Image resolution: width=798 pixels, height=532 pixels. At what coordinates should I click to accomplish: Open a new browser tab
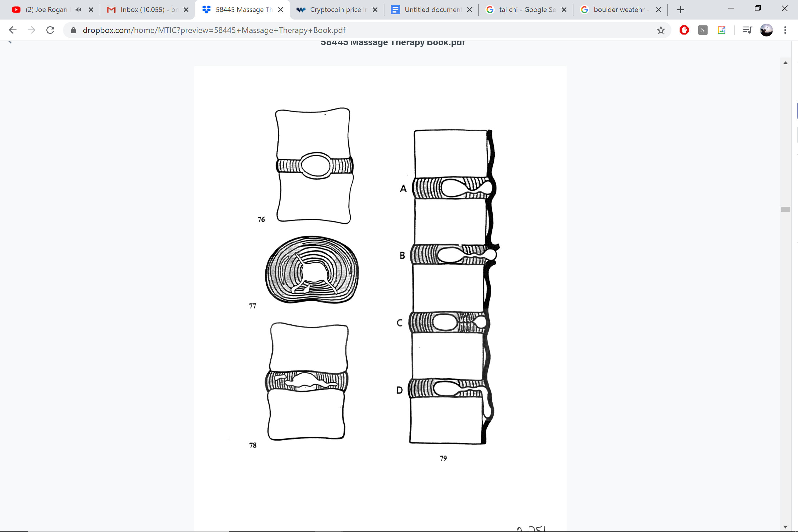pos(681,10)
